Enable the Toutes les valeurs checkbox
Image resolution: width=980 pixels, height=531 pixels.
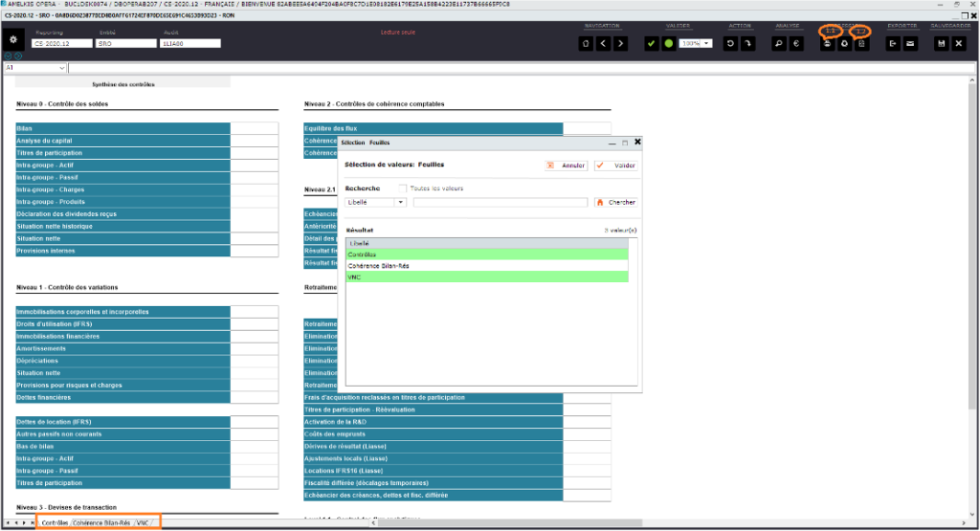(403, 188)
